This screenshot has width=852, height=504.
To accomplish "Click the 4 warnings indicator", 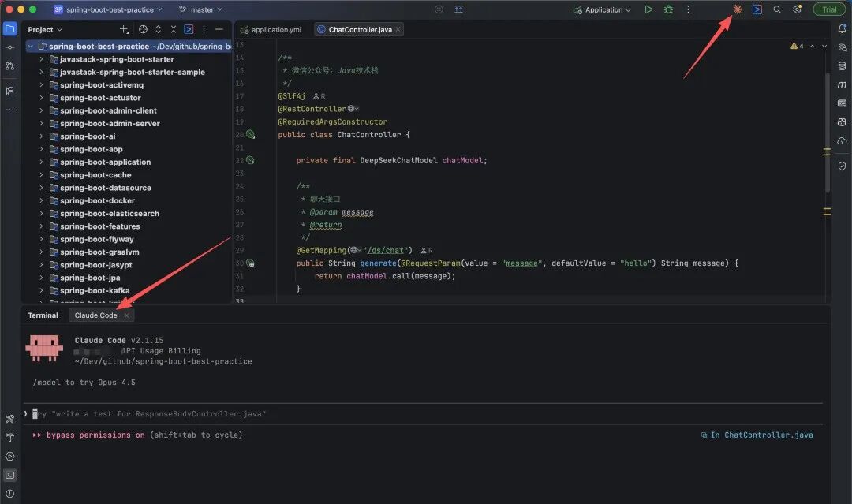I will 797,47.
